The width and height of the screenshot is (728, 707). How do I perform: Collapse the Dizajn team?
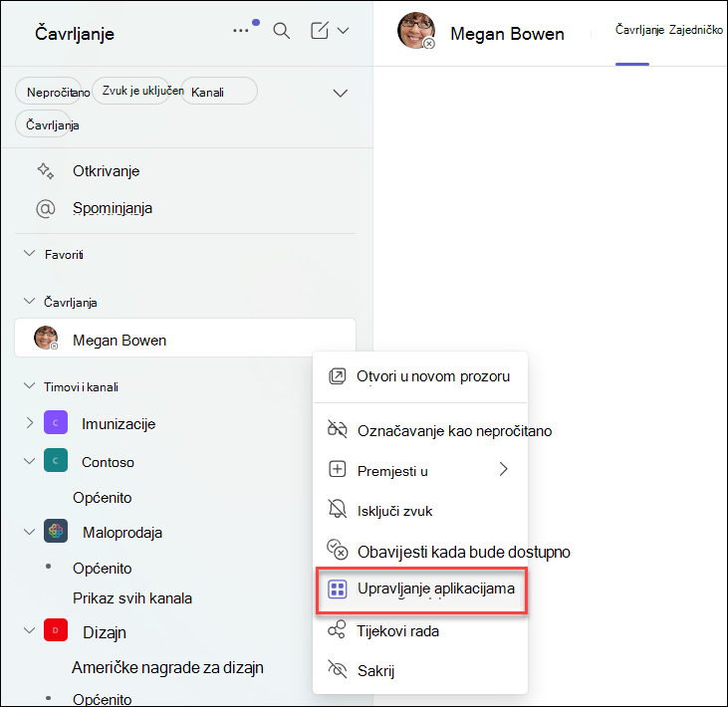[x=29, y=631]
